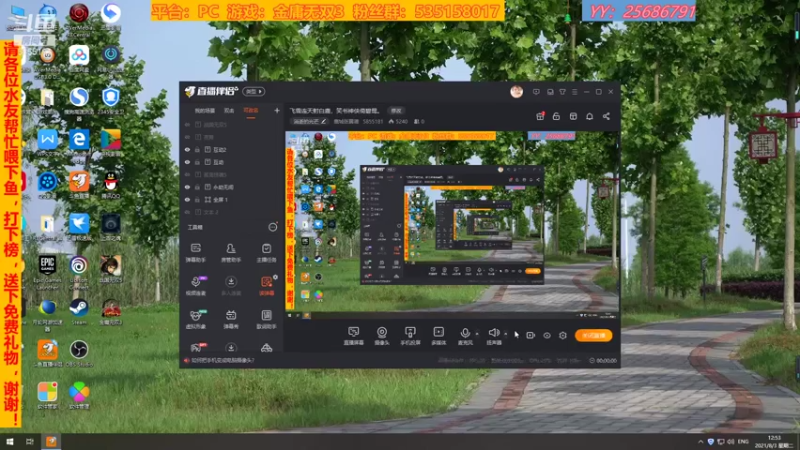Toggle the preview eye icon in bottom bar

click(x=546, y=335)
